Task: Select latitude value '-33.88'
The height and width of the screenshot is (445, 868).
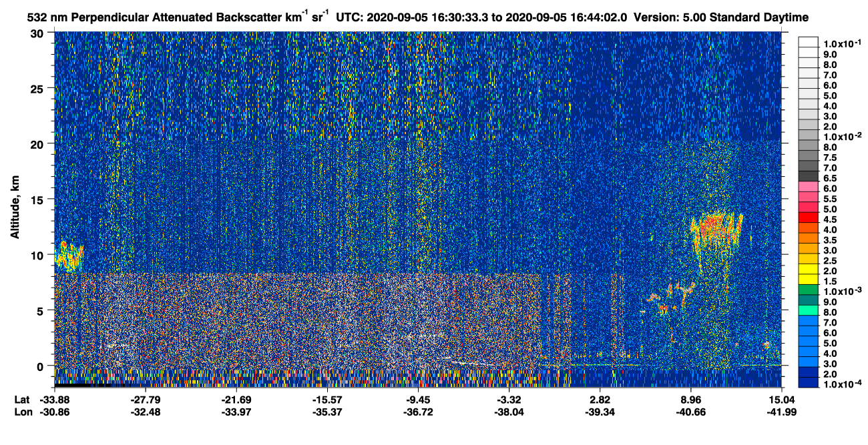Action: pyautogui.click(x=54, y=399)
